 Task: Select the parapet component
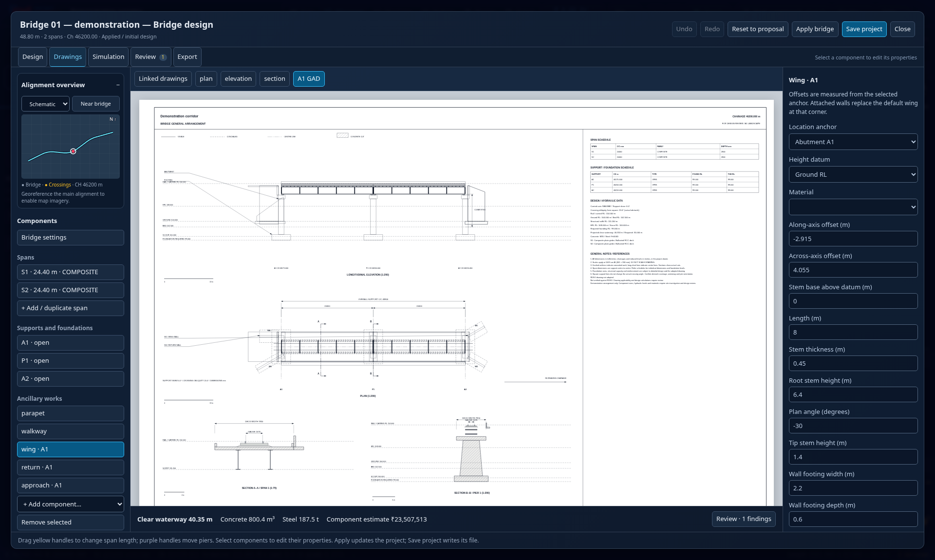tap(71, 413)
